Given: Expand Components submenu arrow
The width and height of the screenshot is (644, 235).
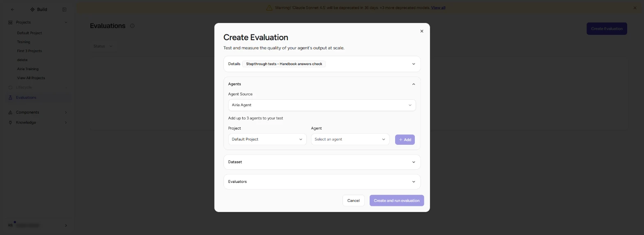Looking at the screenshot, I should [x=66, y=112].
